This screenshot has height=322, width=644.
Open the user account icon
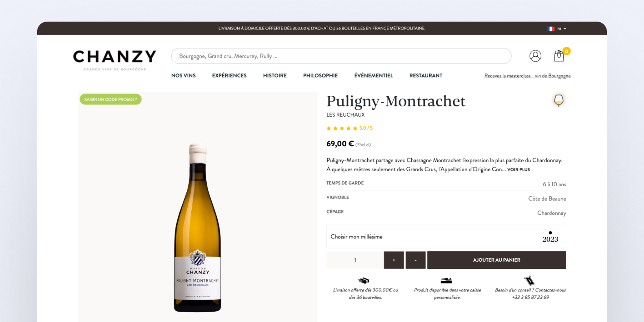tap(535, 56)
